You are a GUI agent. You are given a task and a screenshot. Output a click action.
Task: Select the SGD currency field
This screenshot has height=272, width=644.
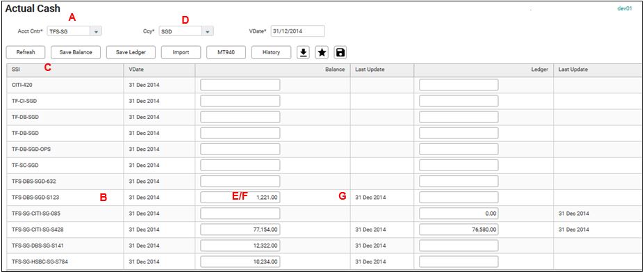coord(181,31)
